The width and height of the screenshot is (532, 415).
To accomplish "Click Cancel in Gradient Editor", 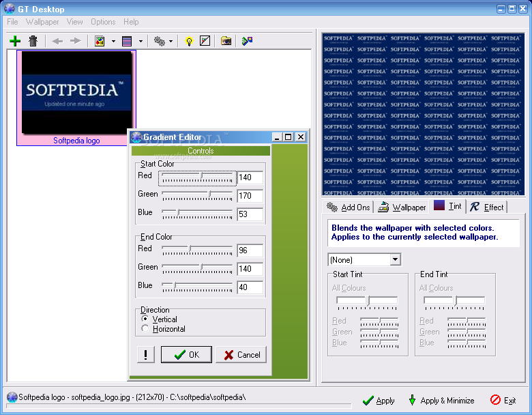I will pos(241,354).
